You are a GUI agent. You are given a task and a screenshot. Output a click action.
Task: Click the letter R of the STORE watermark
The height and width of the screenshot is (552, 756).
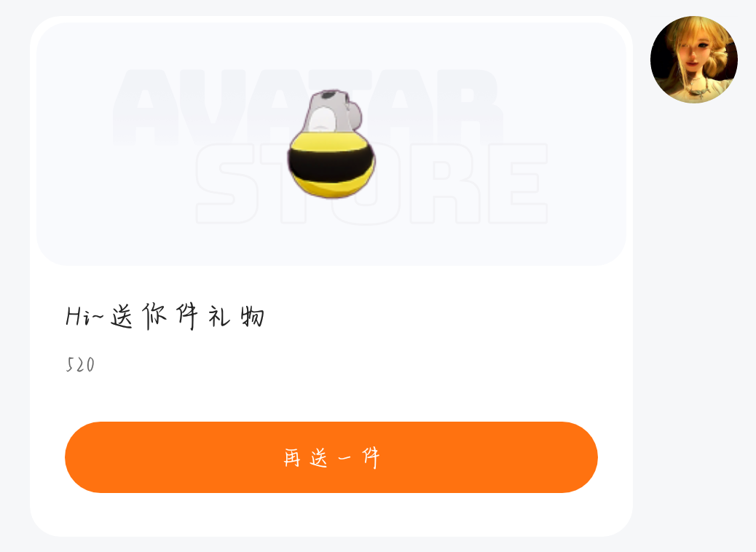[445, 184]
